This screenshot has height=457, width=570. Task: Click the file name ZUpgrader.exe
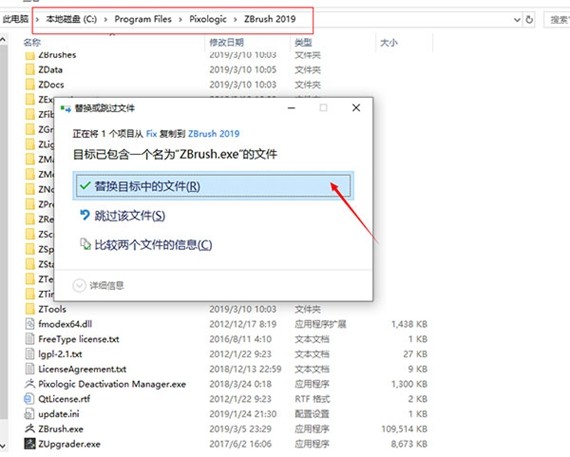69,444
